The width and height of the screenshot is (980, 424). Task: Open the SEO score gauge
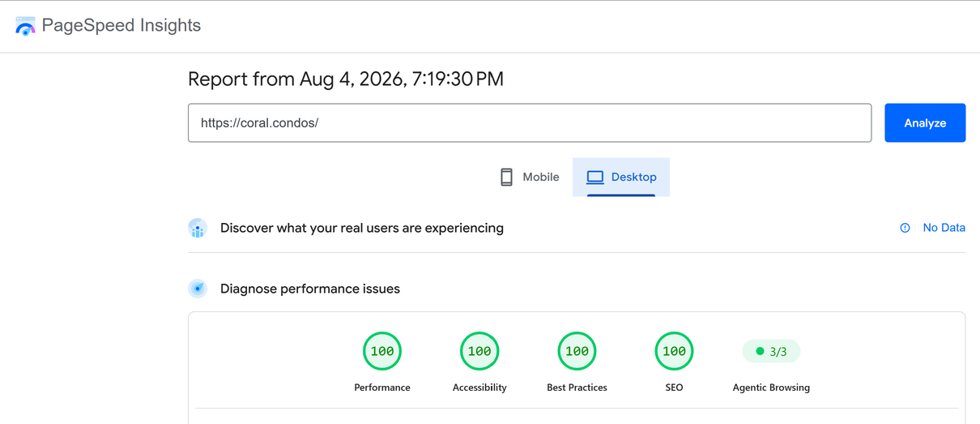coord(674,352)
